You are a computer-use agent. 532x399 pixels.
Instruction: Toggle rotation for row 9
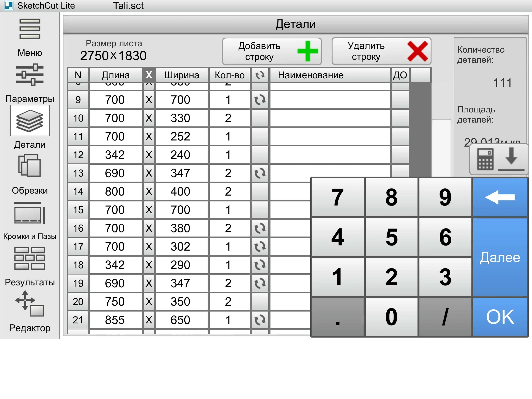pos(260,100)
